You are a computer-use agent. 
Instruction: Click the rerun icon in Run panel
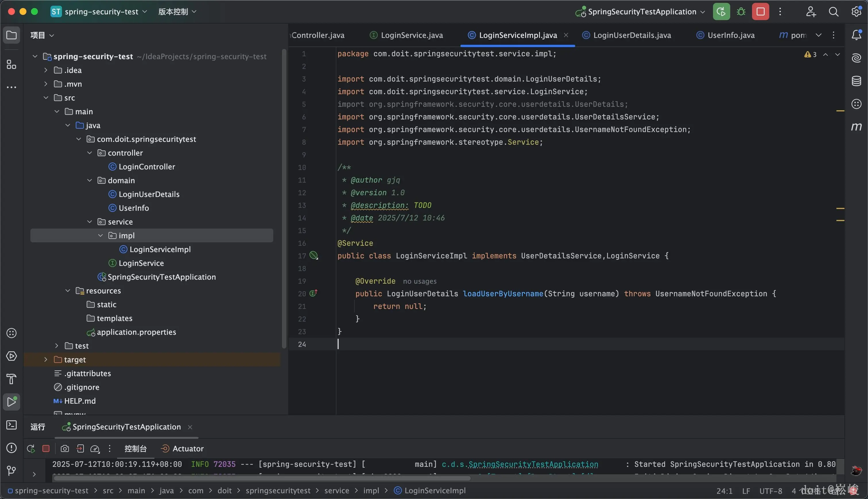point(31,449)
